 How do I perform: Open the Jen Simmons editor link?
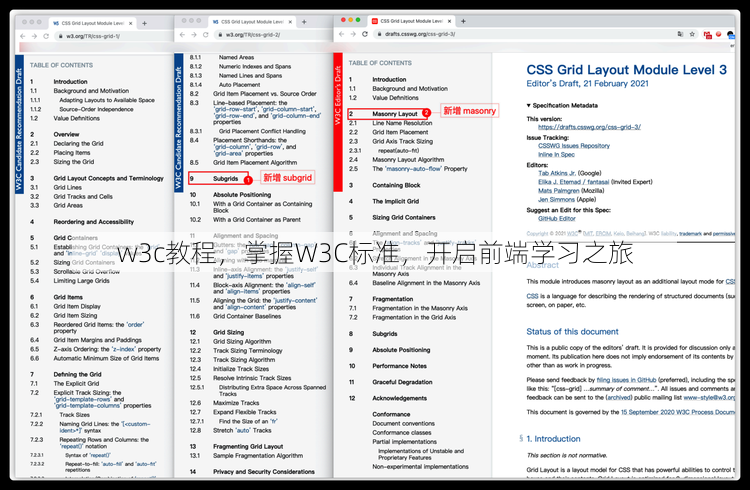[556, 200]
